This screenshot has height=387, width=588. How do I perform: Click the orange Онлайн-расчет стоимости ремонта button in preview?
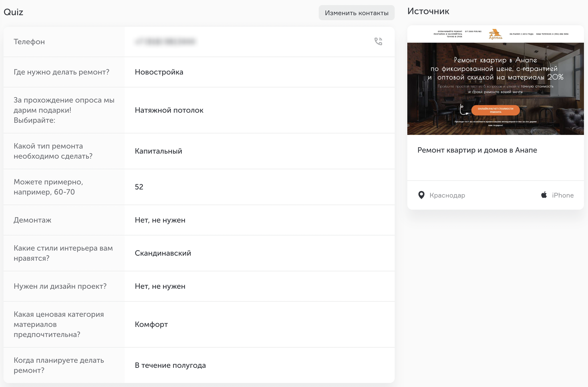[495, 110]
